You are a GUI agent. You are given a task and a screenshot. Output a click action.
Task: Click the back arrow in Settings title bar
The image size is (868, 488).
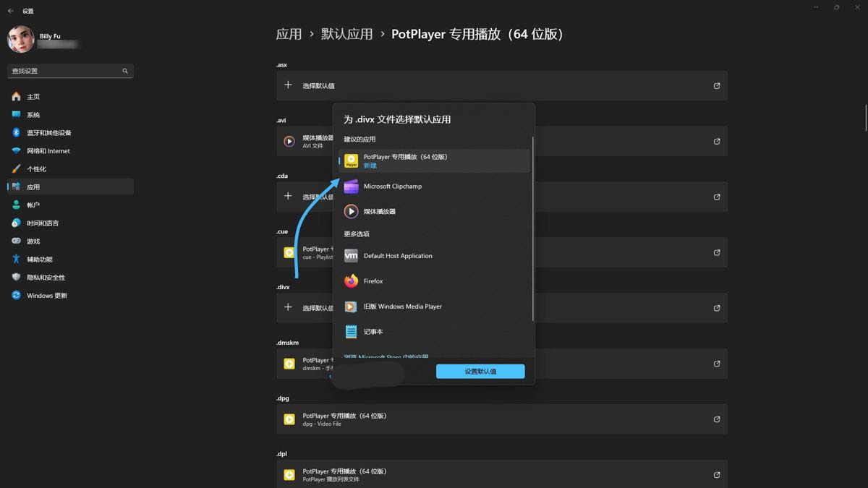point(11,11)
